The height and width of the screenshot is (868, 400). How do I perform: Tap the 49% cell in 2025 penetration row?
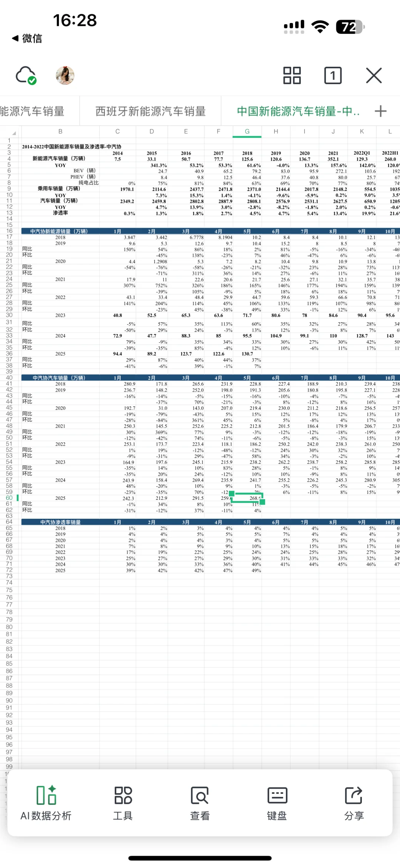256,571
